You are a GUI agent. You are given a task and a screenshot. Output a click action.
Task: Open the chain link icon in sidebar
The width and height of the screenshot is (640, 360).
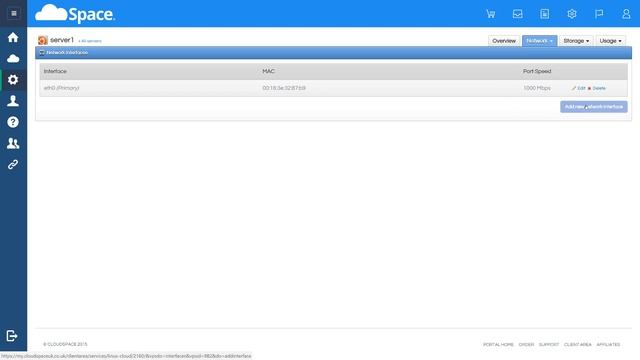[13, 164]
